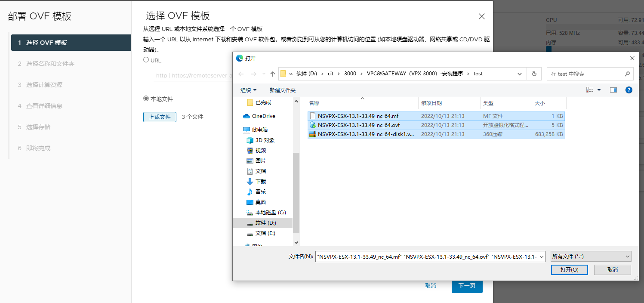Select the URL radio button
Screen dimensions: 644x303
click(146, 60)
